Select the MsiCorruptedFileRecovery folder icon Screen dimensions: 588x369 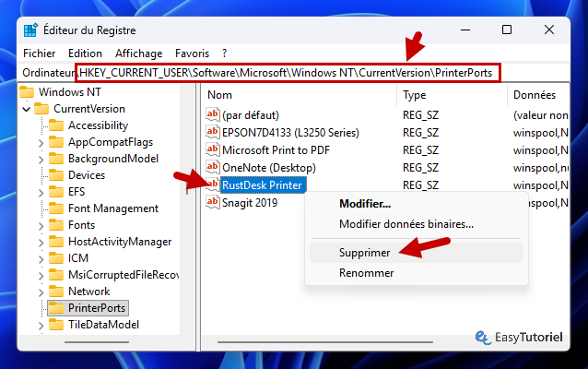tap(56, 275)
